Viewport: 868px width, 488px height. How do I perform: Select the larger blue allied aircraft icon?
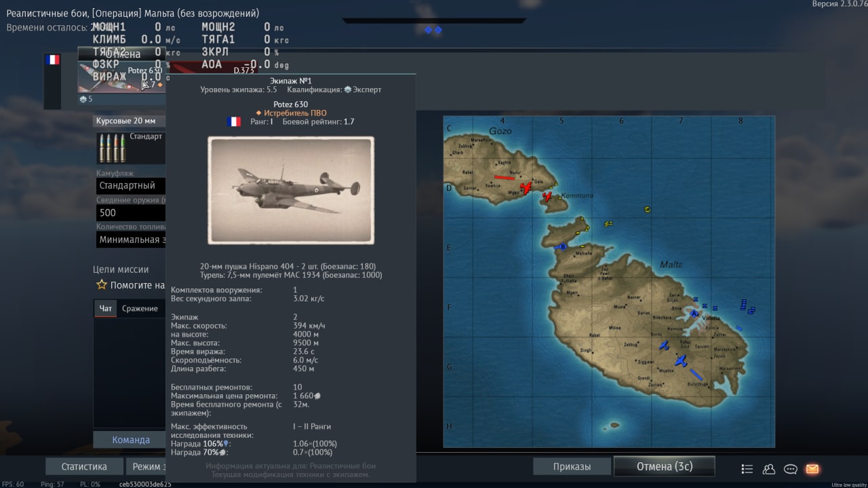[x=680, y=360]
